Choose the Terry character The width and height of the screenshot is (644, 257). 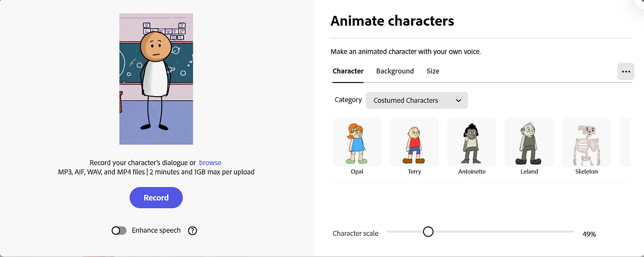click(414, 142)
